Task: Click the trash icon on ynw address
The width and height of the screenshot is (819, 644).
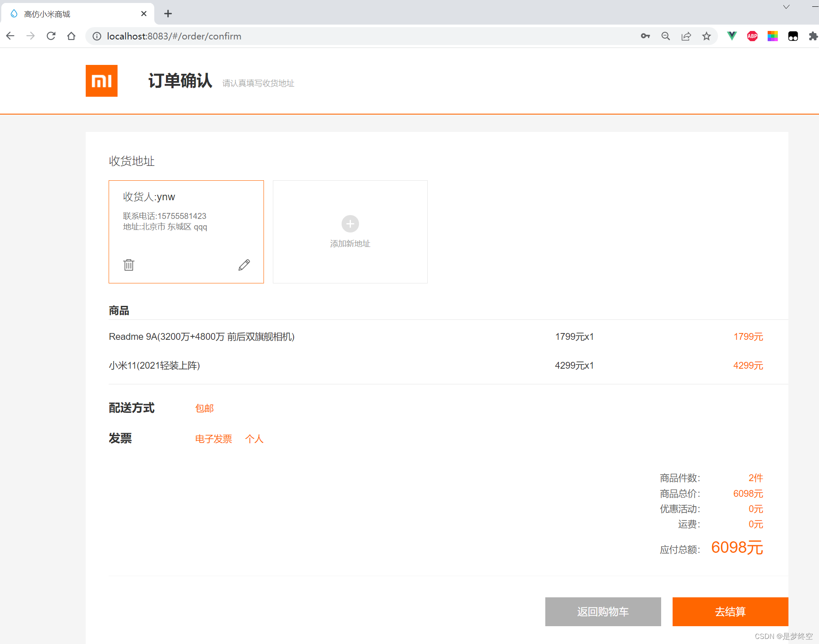Action: point(129,265)
